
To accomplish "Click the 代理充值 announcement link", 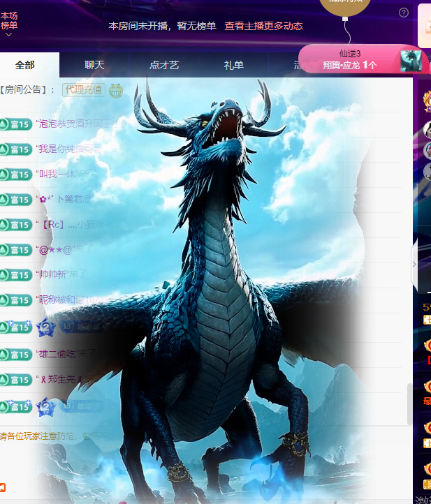I will 84,89.
